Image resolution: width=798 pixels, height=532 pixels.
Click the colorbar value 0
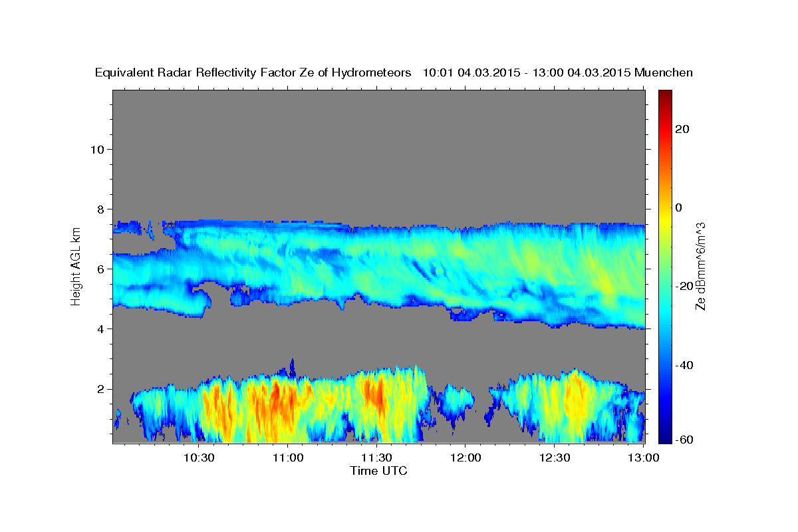678,207
